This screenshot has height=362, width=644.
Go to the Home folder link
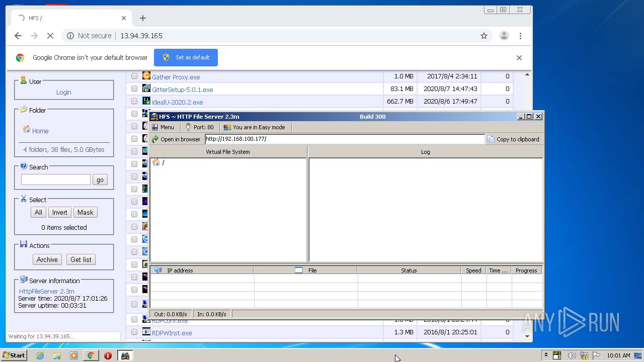tap(40, 131)
